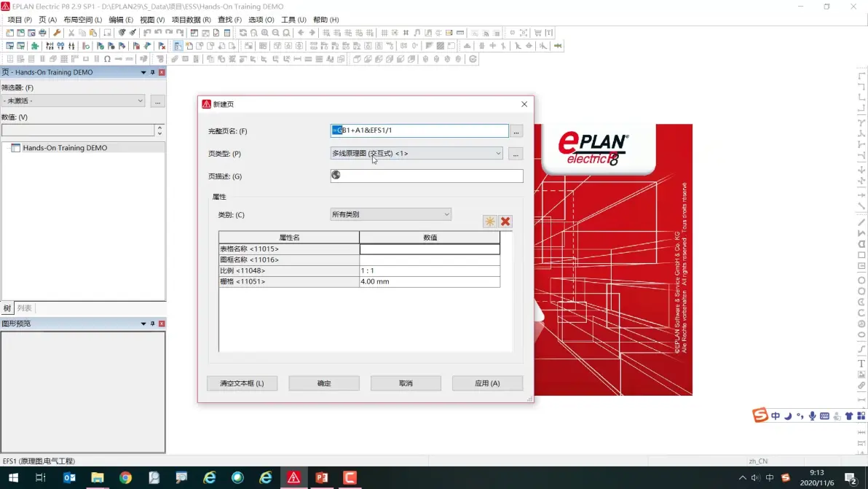Screen dimensions: 868x489
Task: Show hidden system tray icons chevron
Action: 742,477
